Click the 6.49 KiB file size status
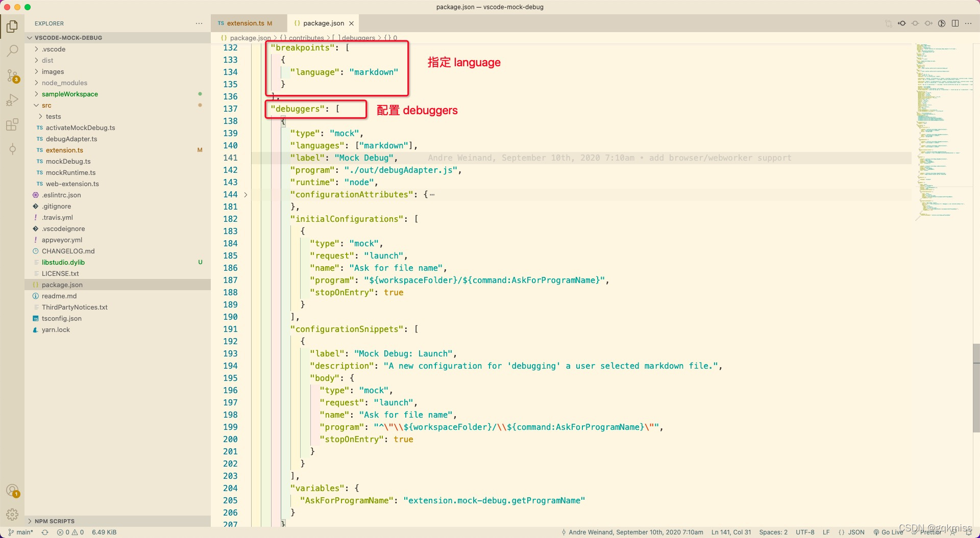This screenshot has width=980, height=538. point(104,532)
